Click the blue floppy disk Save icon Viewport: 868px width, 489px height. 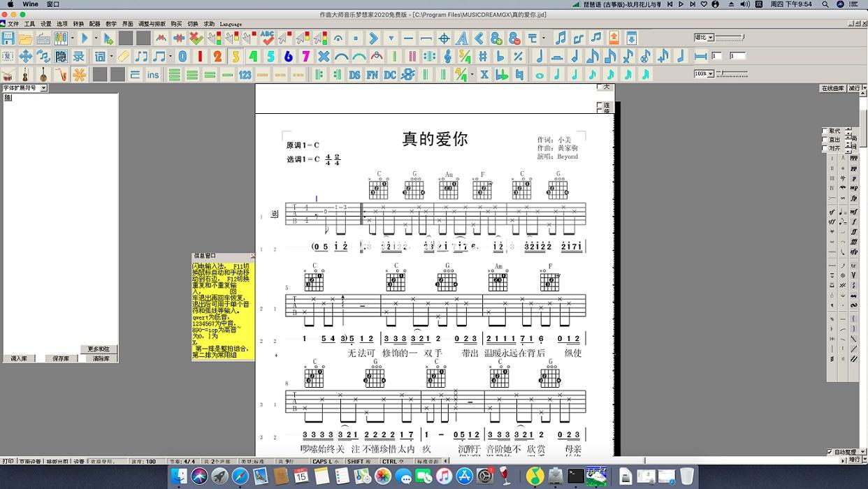coord(8,38)
